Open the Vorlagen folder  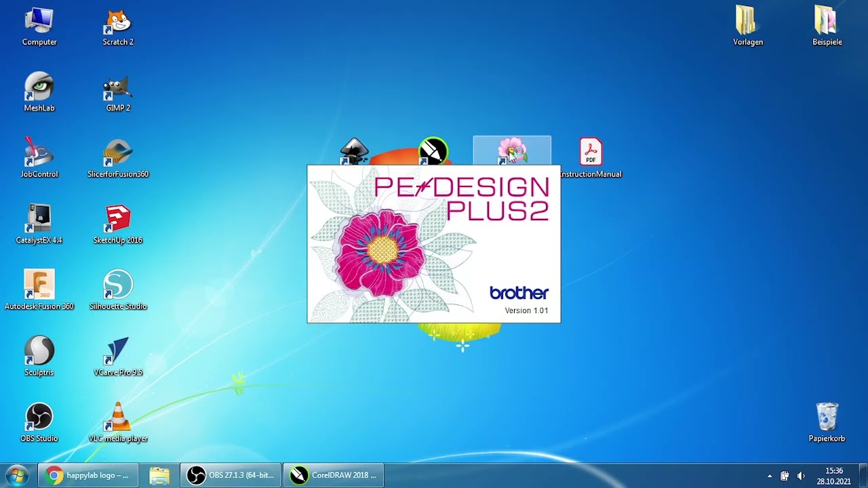click(x=748, y=27)
